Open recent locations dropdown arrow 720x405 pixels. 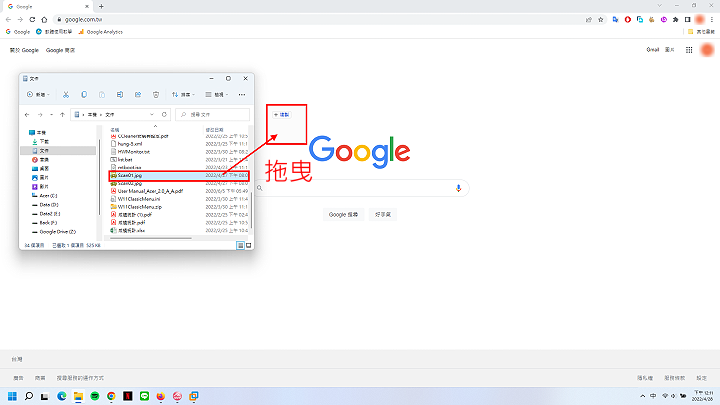click(x=51, y=115)
